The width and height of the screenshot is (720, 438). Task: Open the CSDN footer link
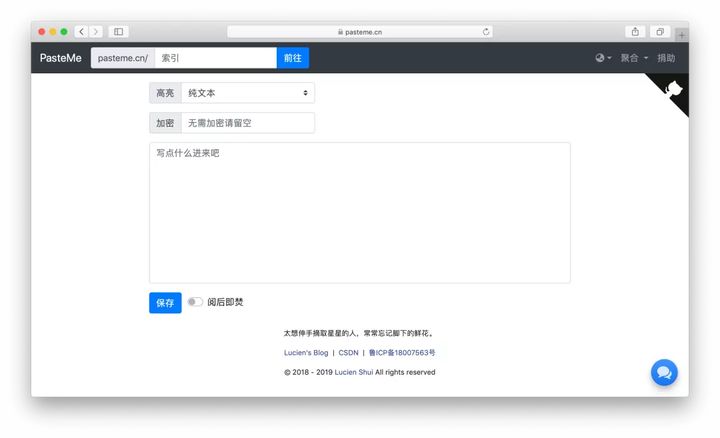pos(348,353)
